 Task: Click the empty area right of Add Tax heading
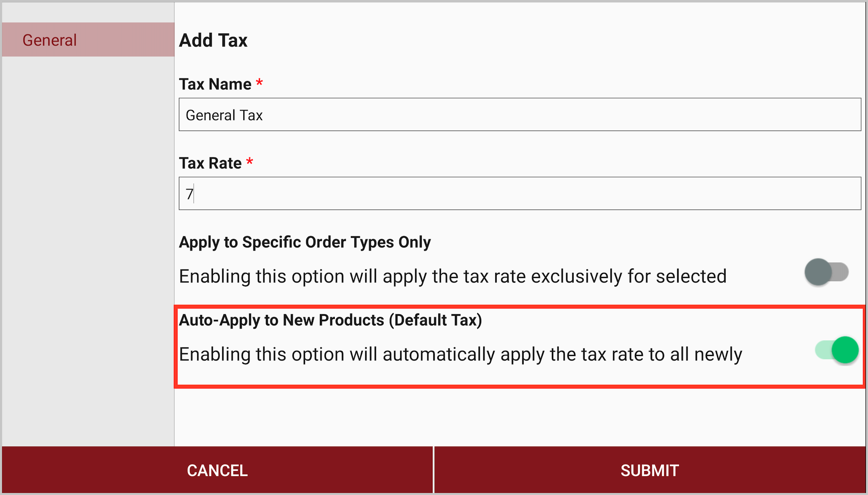coord(550,40)
